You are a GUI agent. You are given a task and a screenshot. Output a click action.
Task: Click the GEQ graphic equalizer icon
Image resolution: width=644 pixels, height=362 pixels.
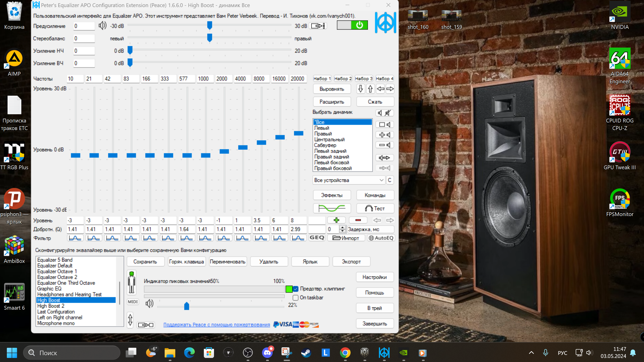(317, 238)
